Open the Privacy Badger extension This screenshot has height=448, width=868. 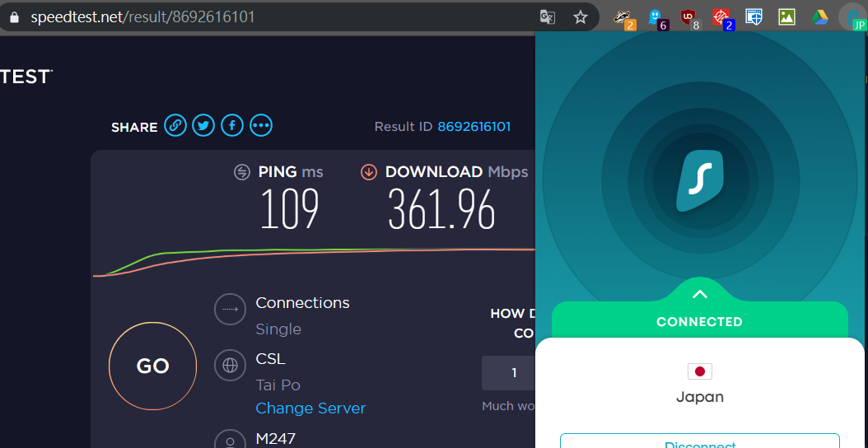(x=624, y=18)
